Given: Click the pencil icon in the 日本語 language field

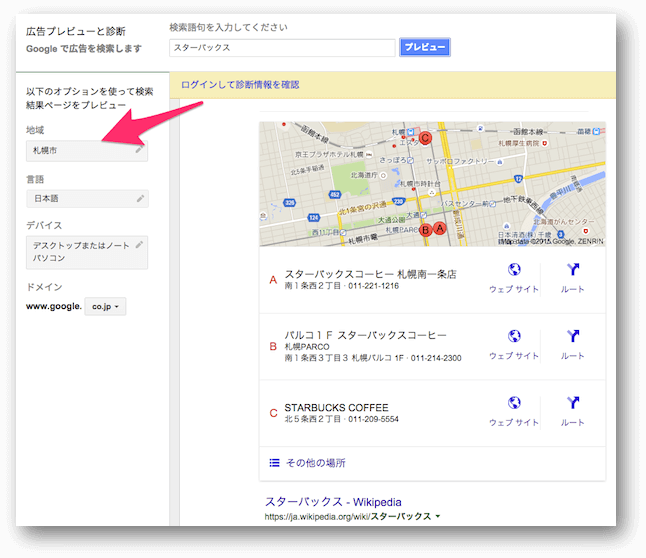Looking at the screenshot, I should 140,199.
